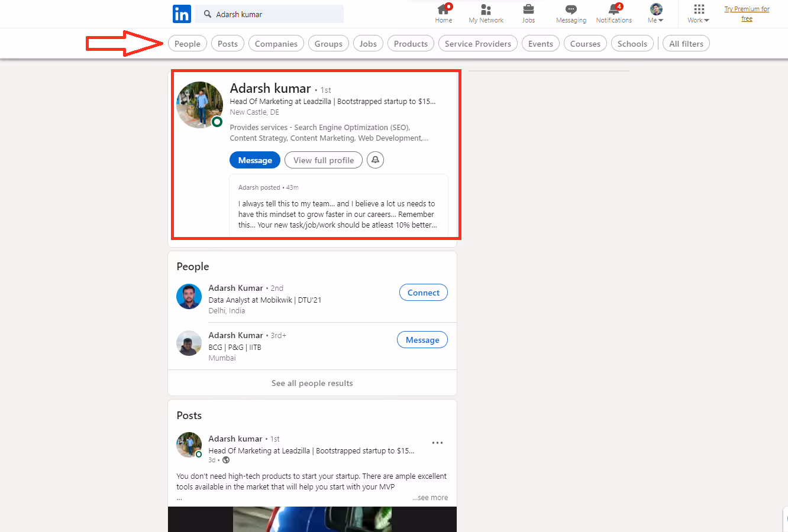Open Messaging from the top navigation

tap(570, 12)
